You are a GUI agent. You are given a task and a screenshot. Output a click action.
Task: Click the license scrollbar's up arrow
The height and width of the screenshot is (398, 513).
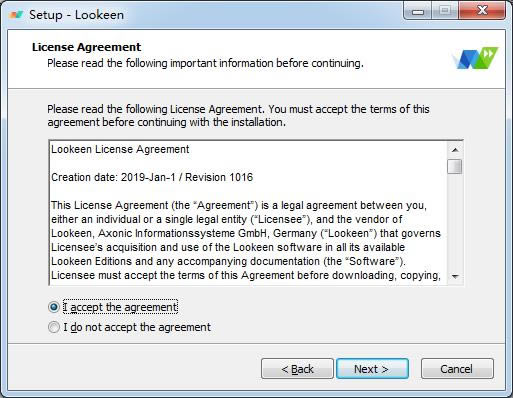(455, 150)
